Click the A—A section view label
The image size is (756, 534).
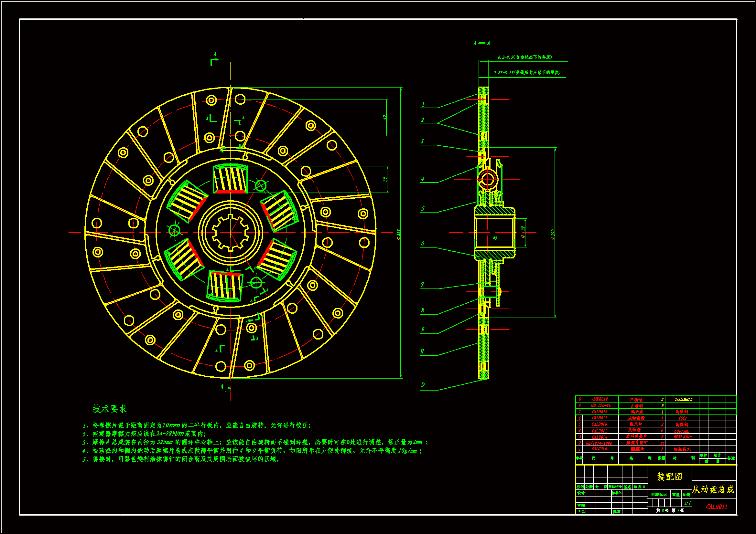point(482,43)
